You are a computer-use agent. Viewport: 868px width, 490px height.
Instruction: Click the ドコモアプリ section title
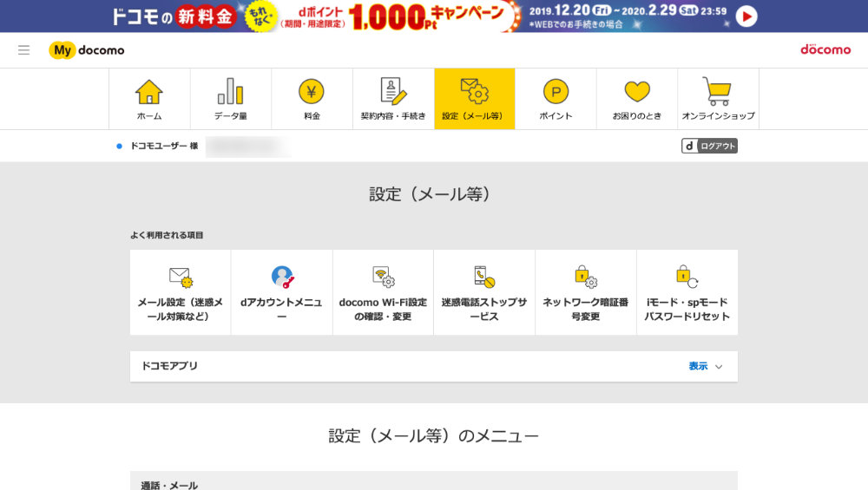pos(169,366)
